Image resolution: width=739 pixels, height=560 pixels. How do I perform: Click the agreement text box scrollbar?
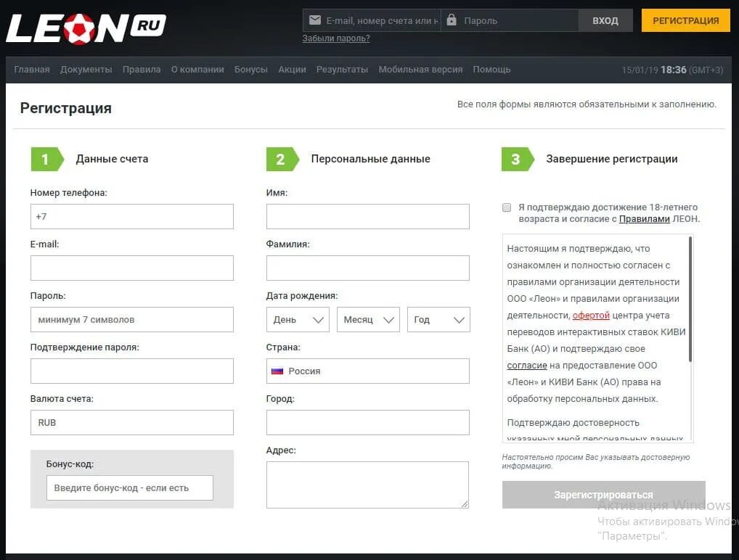tap(690, 299)
